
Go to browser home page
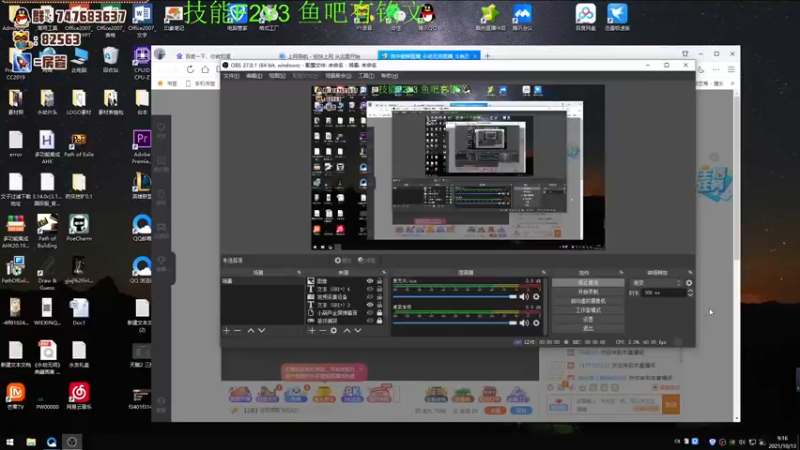point(205,69)
